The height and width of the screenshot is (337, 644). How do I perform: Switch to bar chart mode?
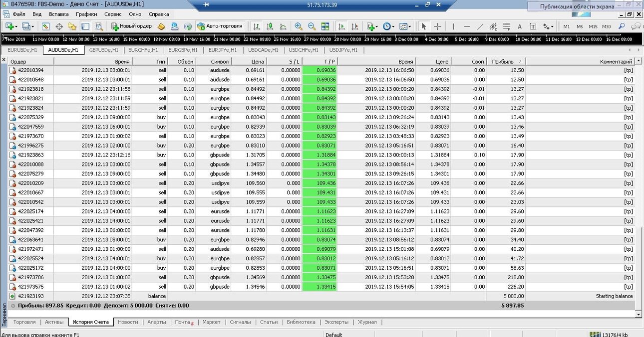pos(257,26)
